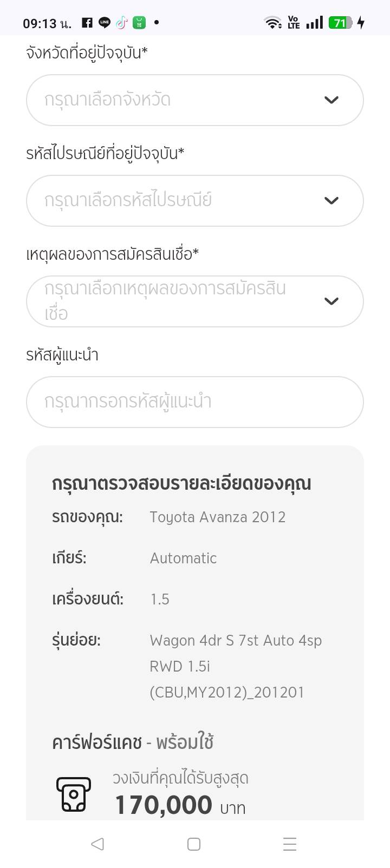Open the province selection dropdown
The height and width of the screenshot is (868, 390).
(179, 100)
